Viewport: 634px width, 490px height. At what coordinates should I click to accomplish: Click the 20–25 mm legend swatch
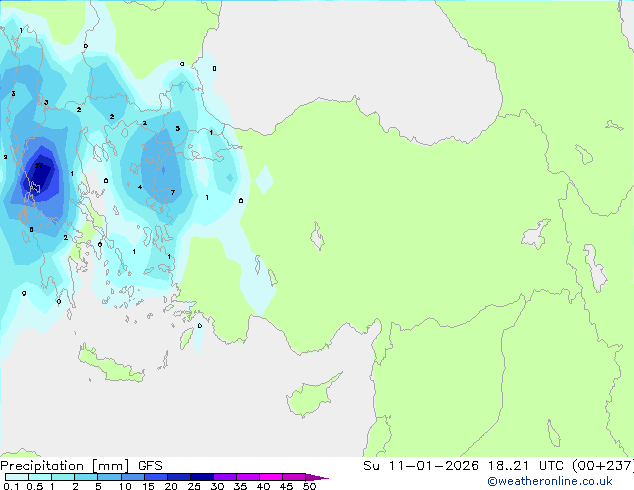click(x=178, y=477)
